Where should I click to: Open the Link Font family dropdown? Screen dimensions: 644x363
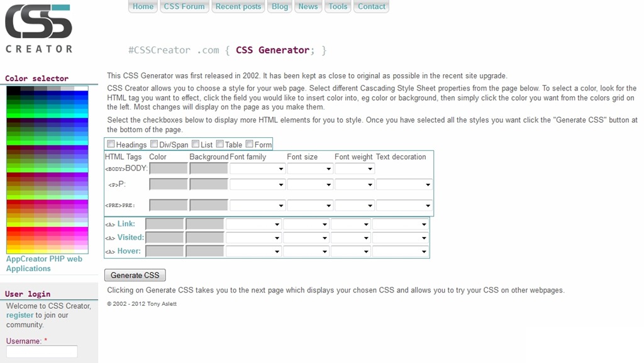pos(253,224)
